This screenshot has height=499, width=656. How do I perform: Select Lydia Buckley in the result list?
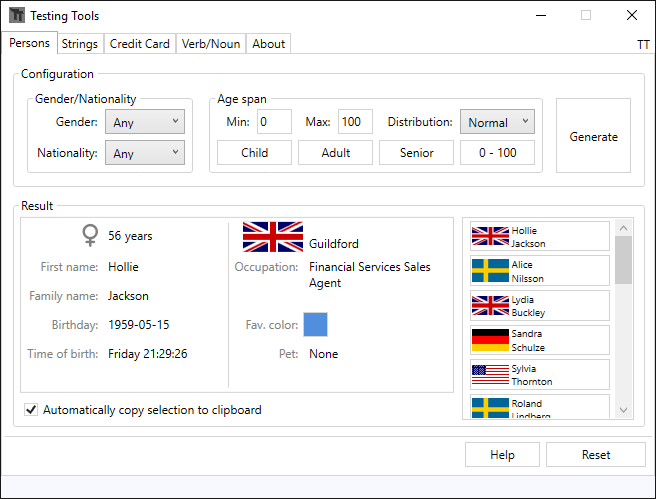tap(540, 305)
